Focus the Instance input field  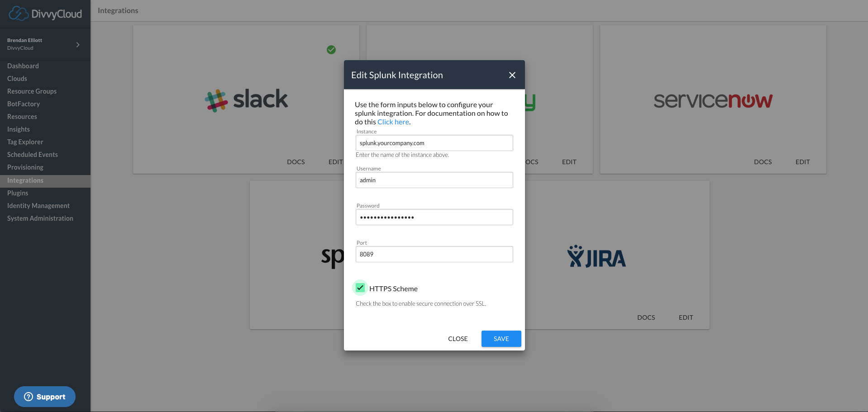tap(434, 143)
